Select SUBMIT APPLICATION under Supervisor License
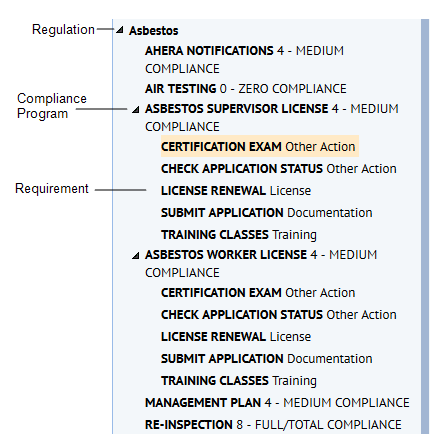Image resolution: width=430 pixels, height=434 pixels. (x=267, y=213)
